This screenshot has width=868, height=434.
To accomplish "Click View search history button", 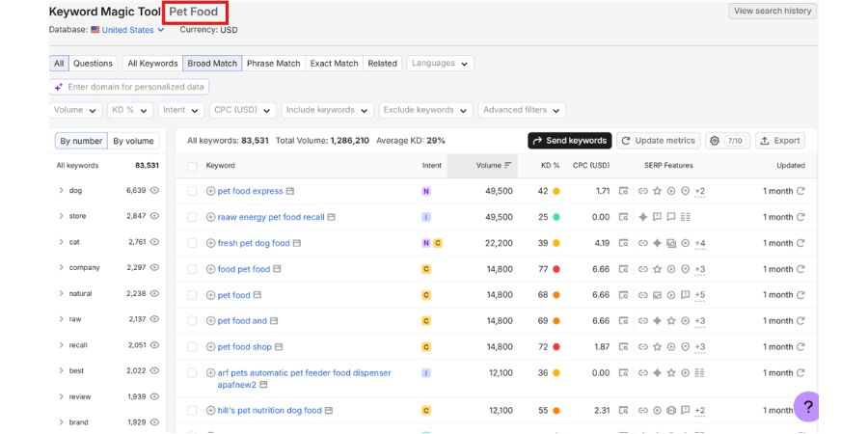I will click(x=773, y=11).
